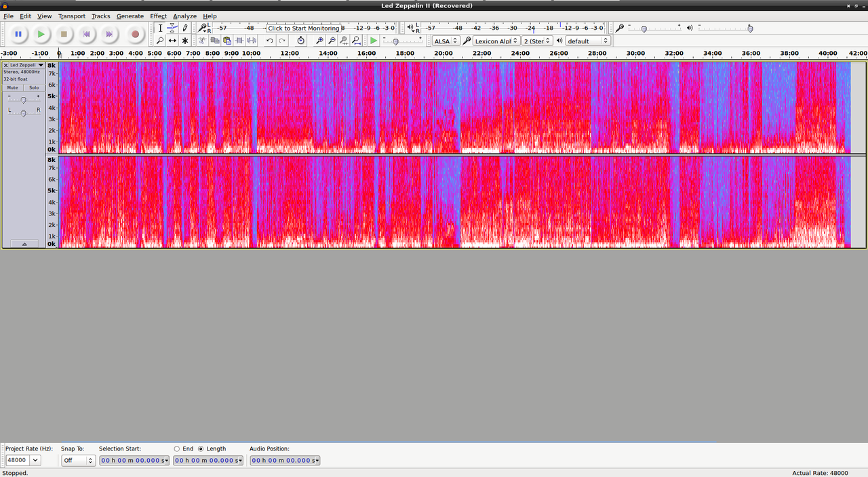This screenshot has height=477, width=868.
Task: Open the File menu
Action: 8,16
